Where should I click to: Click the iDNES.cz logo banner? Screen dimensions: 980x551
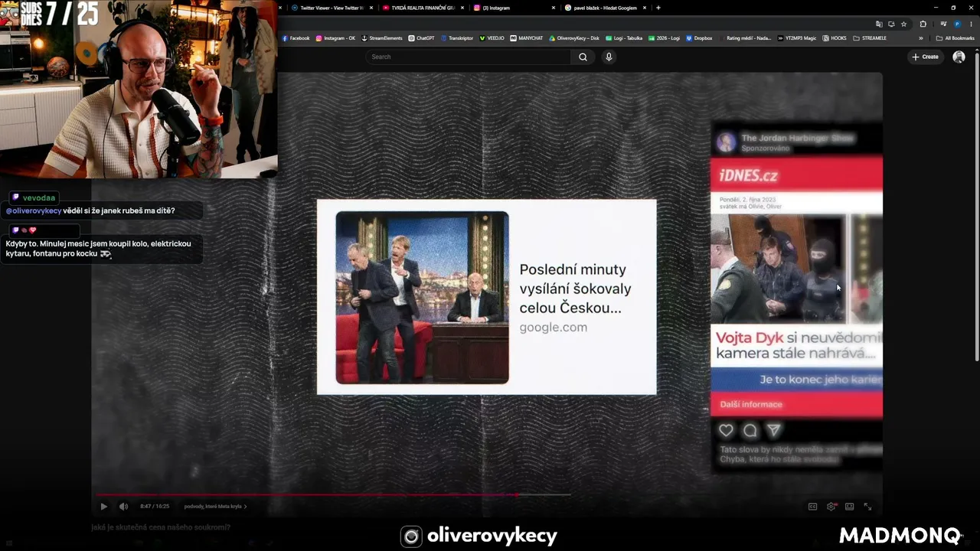point(796,175)
